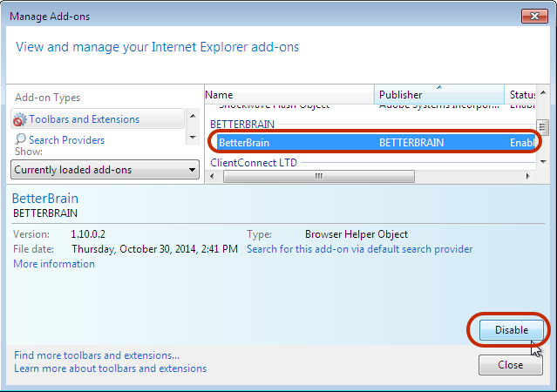557x392 pixels.
Task: Search for this add-on via default search provider
Action: (x=359, y=249)
